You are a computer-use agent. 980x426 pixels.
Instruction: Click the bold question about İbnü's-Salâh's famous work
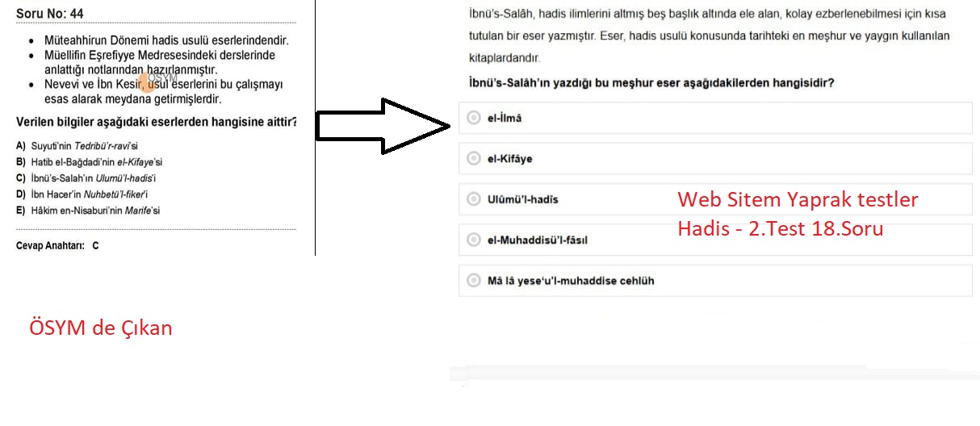[x=651, y=83]
